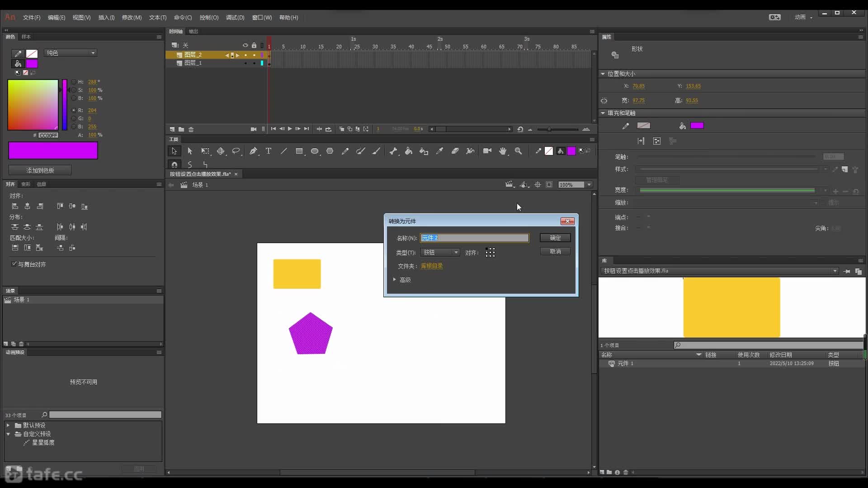Viewport: 868px width, 488px height.
Task: Expand the 默认预设 folder
Action: click(x=8, y=425)
